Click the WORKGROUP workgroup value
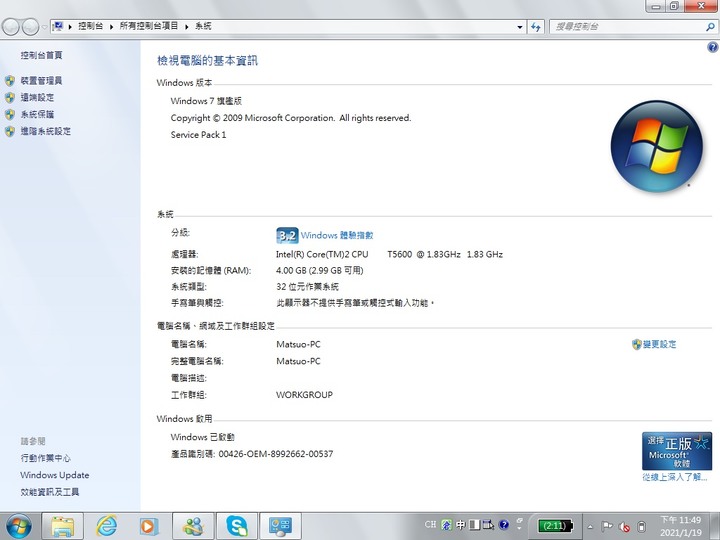Viewport: 720px width, 540px height. coord(304,395)
